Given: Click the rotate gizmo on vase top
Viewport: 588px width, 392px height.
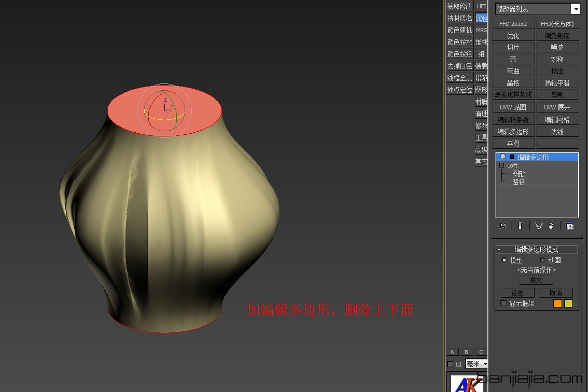Looking at the screenshot, I should point(165,110).
